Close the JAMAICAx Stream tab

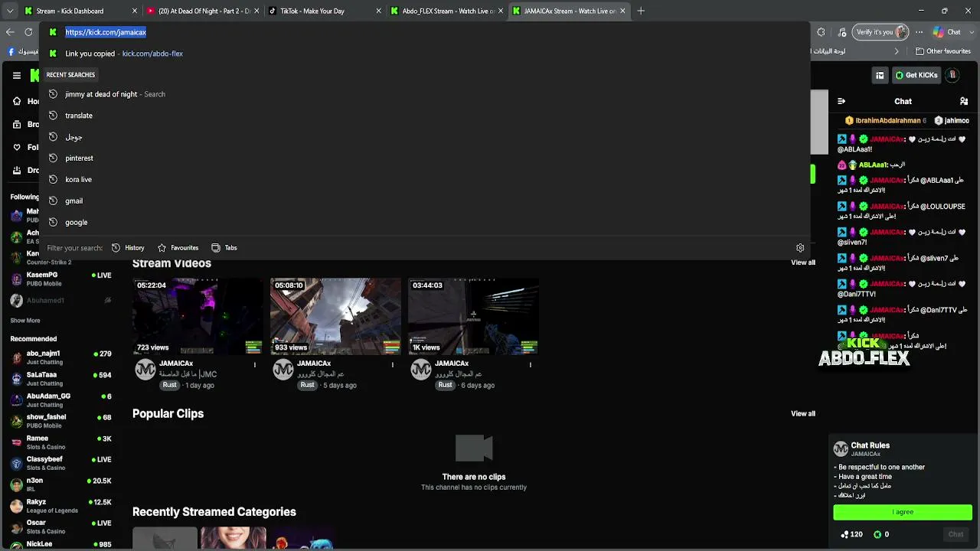tap(622, 11)
